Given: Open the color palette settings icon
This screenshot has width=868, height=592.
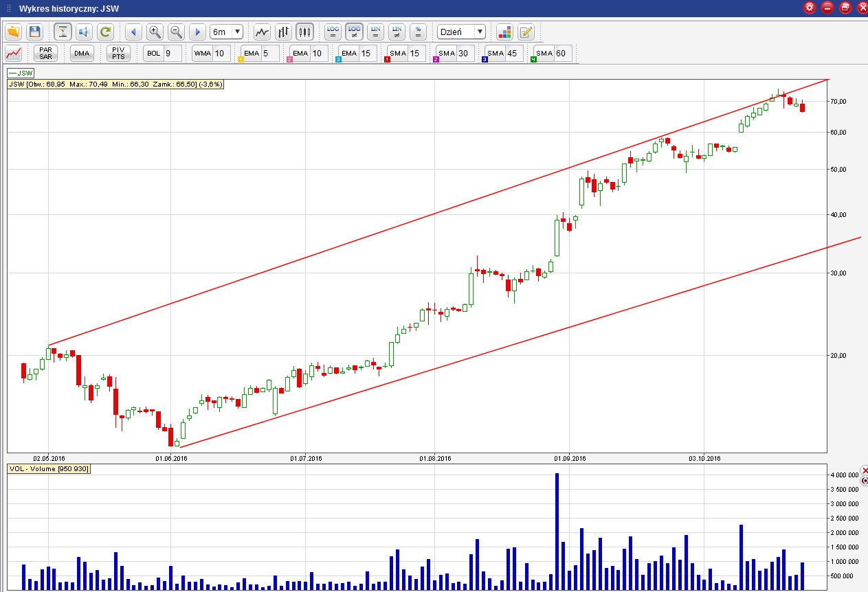Looking at the screenshot, I should click(505, 32).
